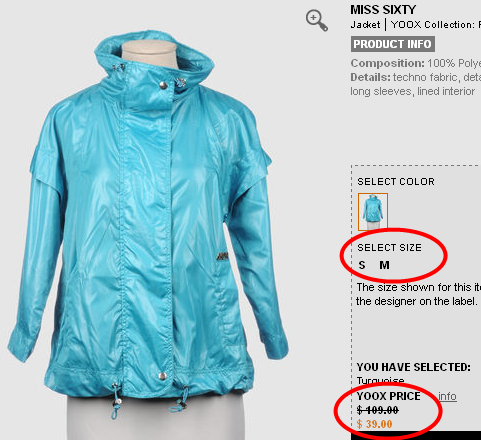Viewport: 481px width, 440px height.
Task: Click the YOOX PRICE label
Action: [x=389, y=396]
